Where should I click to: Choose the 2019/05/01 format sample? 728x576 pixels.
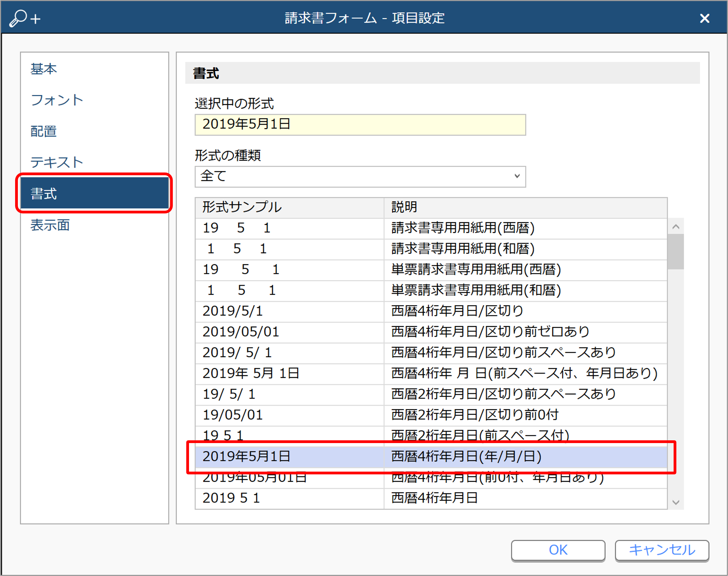coord(431,332)
